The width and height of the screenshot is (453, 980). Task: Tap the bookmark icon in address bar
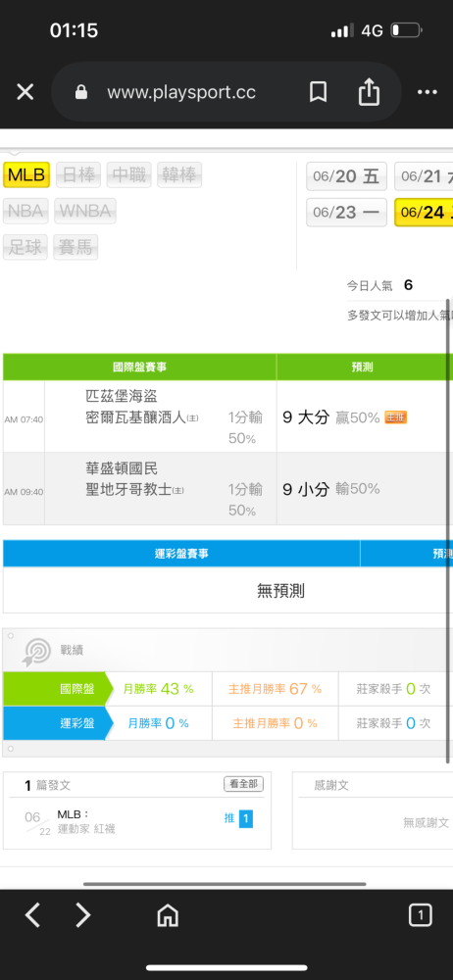point(318,92)
